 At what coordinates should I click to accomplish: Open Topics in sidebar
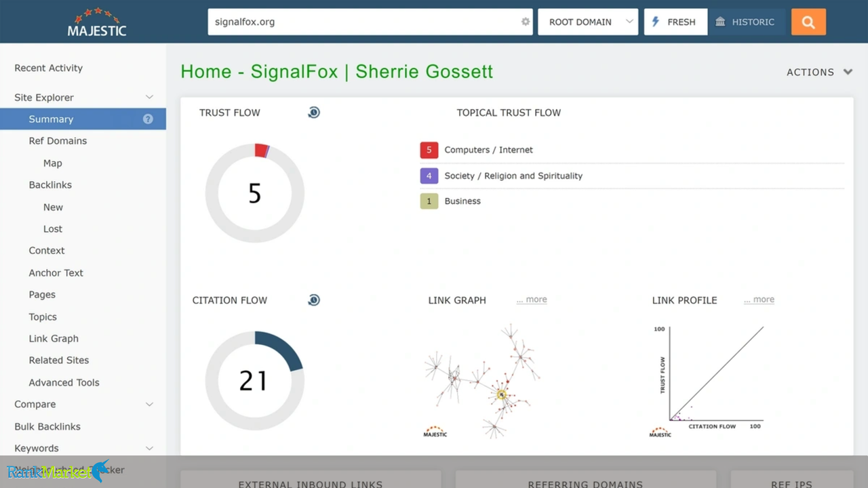pyautogui.click(x=43, y=317)
